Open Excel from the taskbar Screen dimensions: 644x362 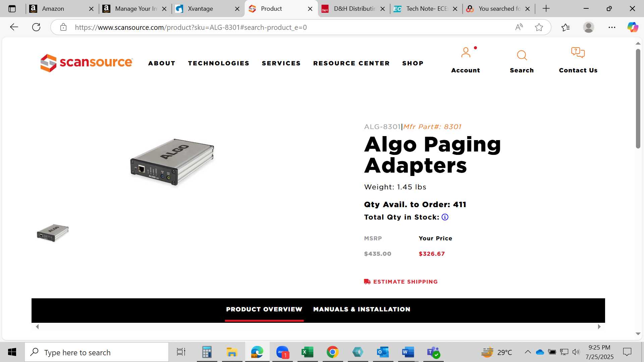307,352
